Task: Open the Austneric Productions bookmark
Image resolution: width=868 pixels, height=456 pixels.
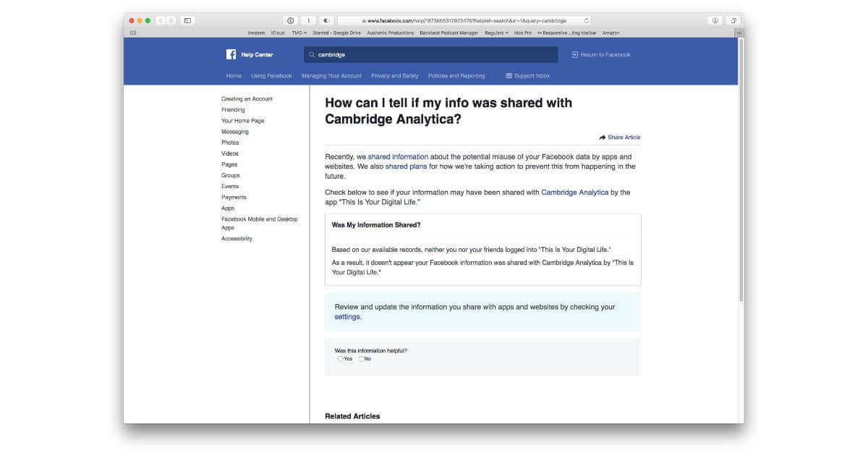Action: 391,33
